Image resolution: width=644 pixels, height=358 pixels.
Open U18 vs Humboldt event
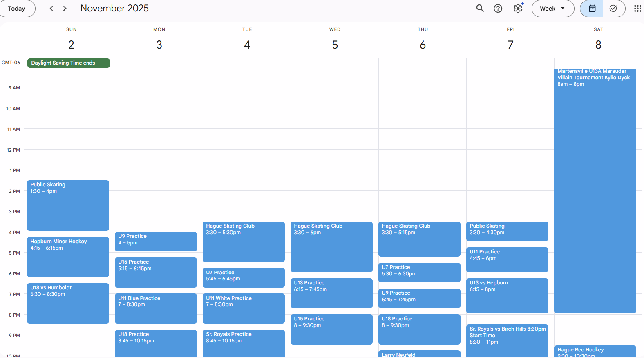pos(68,303)
